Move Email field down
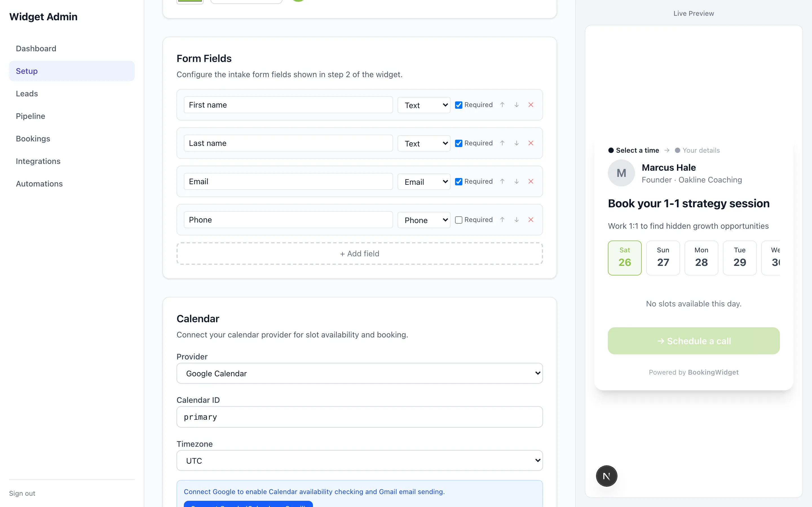 [517, 181]
